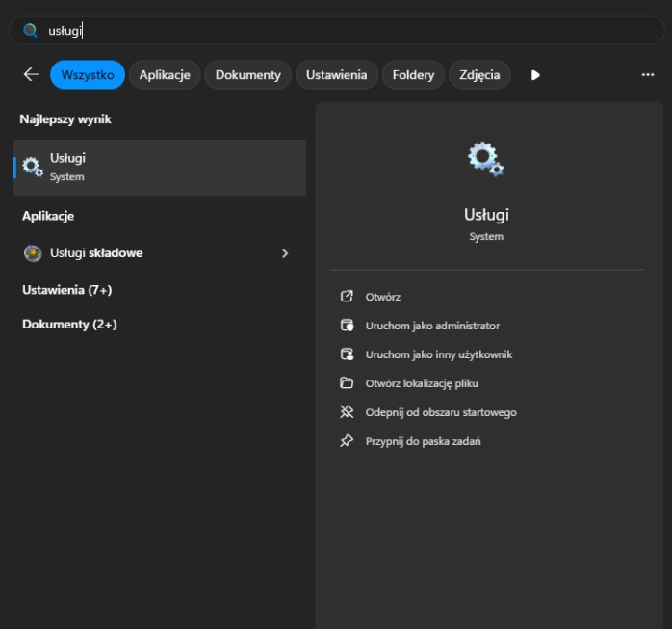This screenshot has width=672, height=629.
Task: Open the Dokumenty (2+) results section
Action: point(69,325)
